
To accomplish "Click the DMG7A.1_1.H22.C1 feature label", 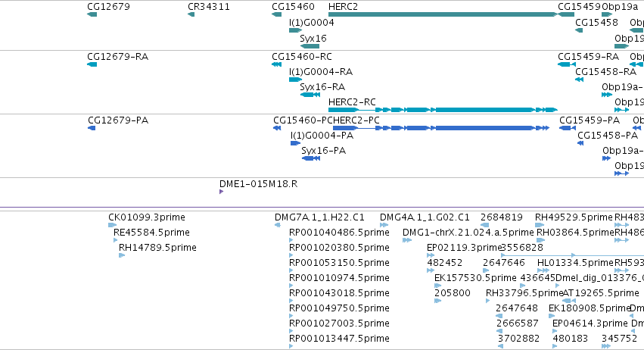I will pos(319,217).
